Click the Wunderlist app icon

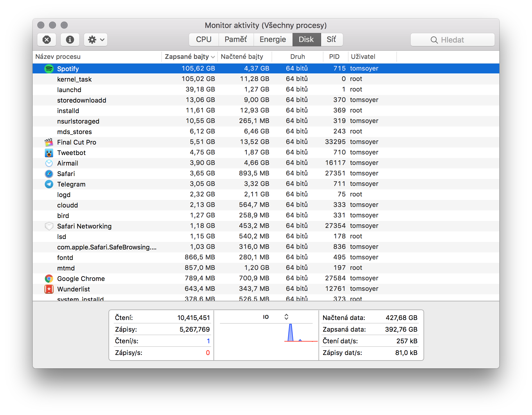point(49,289)
